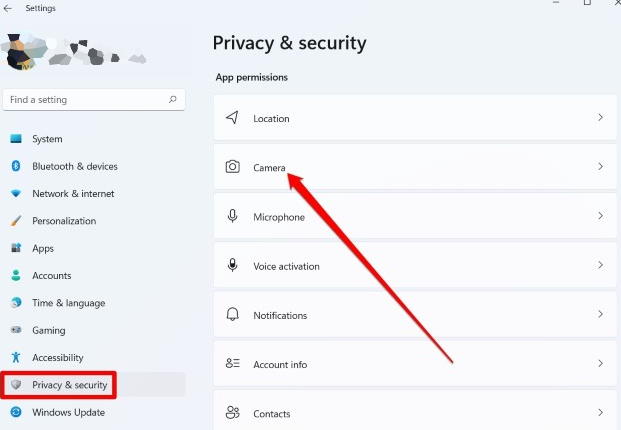
Task: Click the search magnifier icon
Action: click(x=173, y=99)
